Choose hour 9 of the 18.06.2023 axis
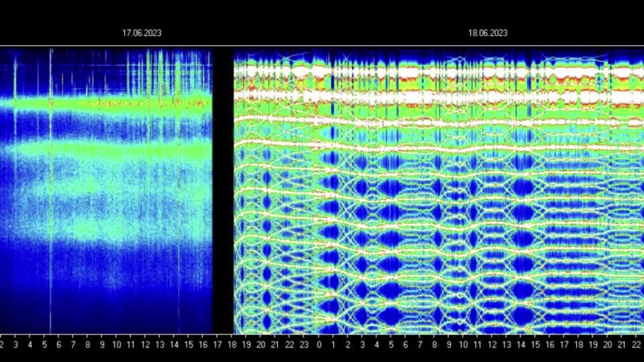This screenshot has width=644, height=362. pyautogui.click(x=449, y=345)
